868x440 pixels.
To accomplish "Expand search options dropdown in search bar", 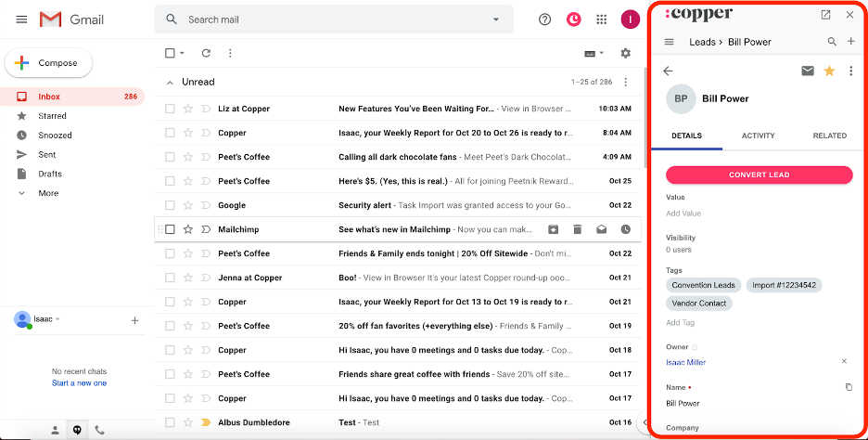I will click(x=495, y=19).
